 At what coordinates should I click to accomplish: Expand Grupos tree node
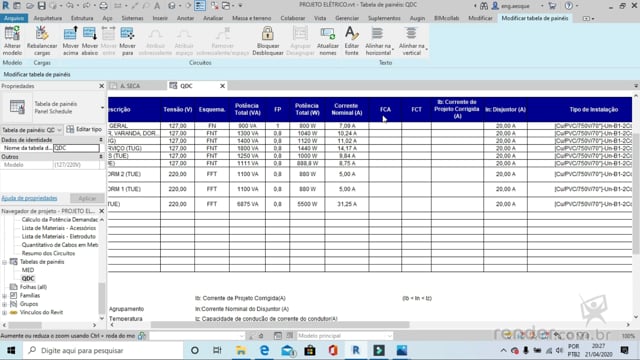[4, 304]
